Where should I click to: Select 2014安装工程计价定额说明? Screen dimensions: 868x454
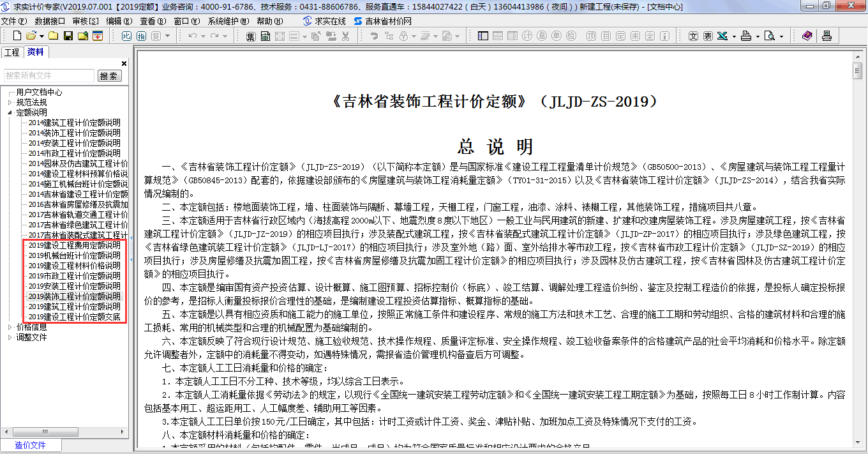(x=74, y=143)
